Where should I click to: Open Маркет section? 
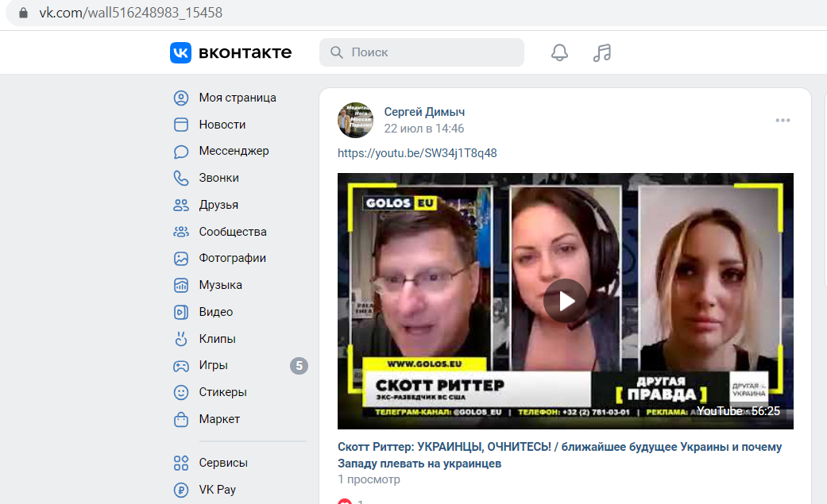[219, 419]
